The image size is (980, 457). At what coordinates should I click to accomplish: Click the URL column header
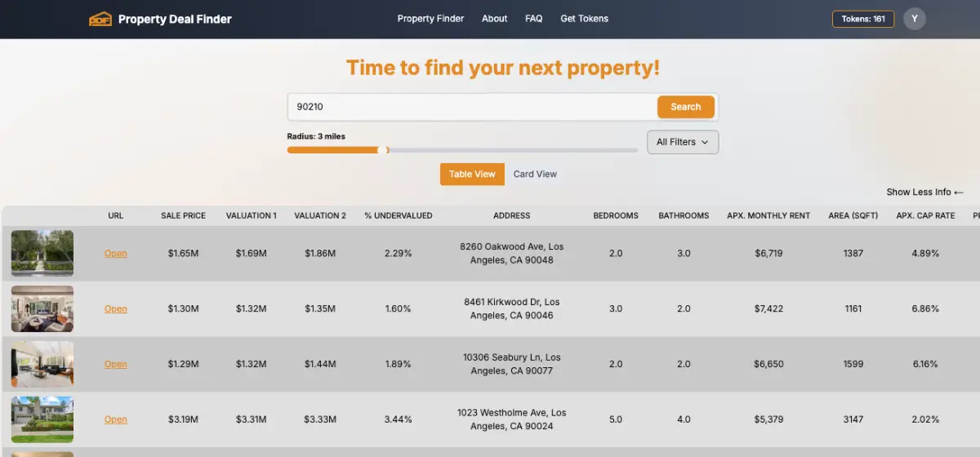(115, 215)
